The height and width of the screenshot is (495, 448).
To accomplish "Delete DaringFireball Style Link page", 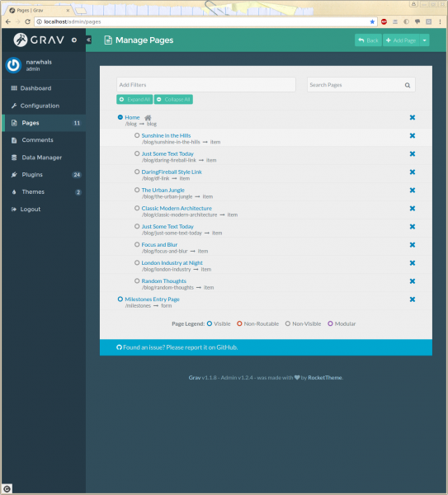I will point(413,172).
